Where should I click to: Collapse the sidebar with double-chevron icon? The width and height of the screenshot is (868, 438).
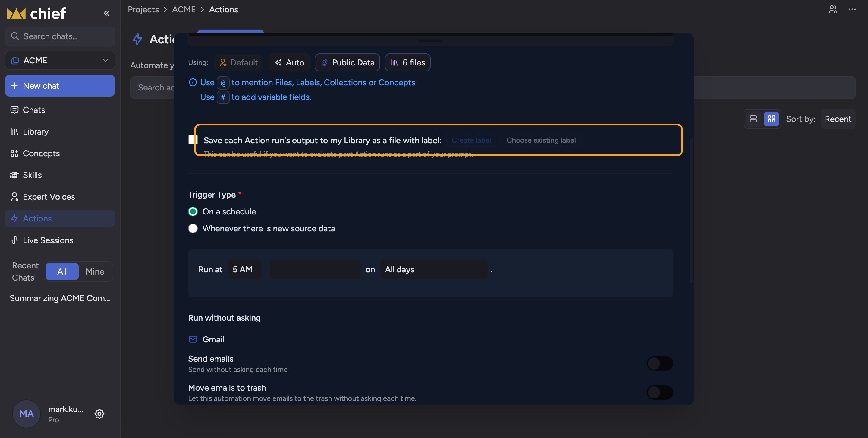click(x=106, y=13)
